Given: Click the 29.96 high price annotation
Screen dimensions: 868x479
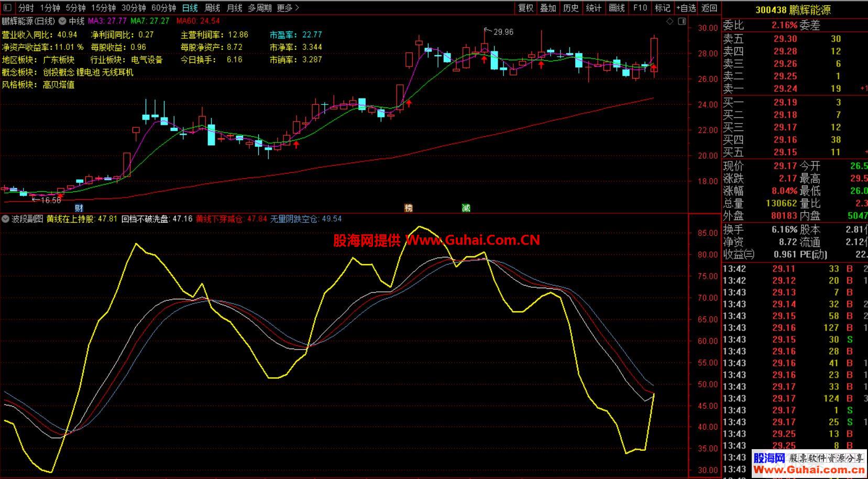Looking at the screenshot, I should point(503,32).
